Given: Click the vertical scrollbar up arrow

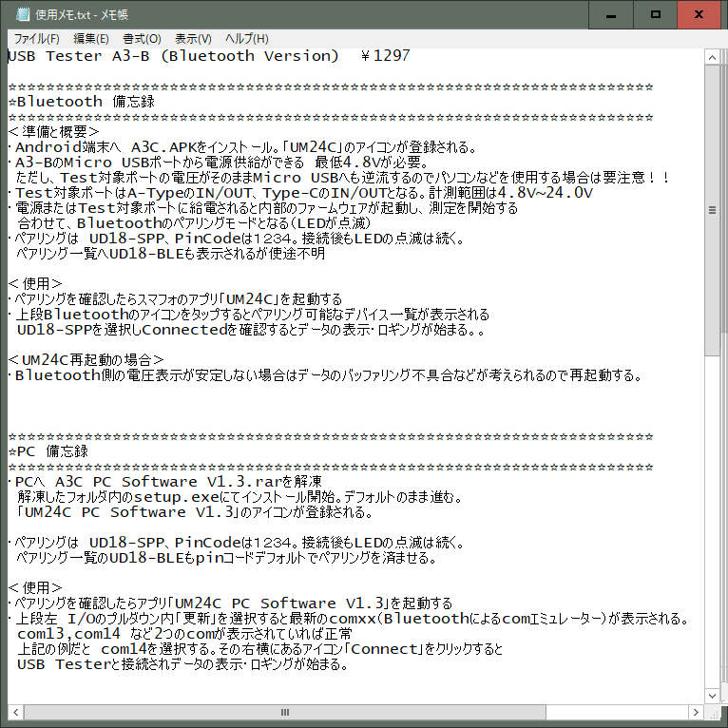Looking at the screenshot, I should [712, 57].
